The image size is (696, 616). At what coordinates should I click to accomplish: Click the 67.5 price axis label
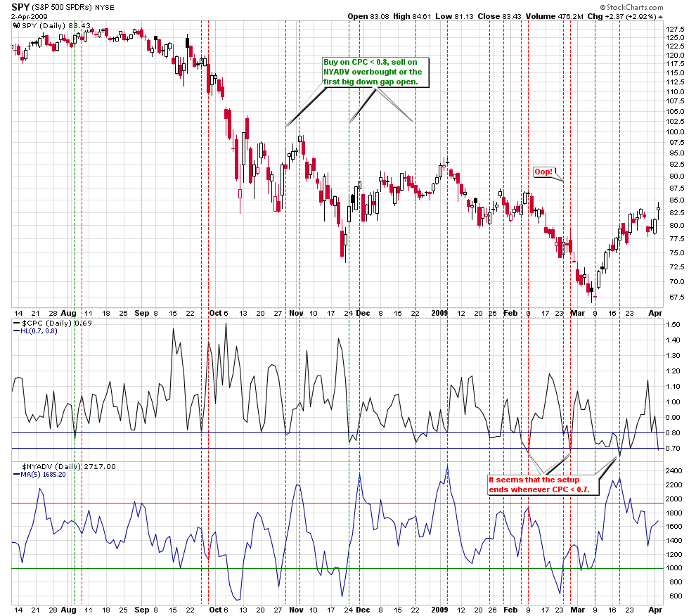(x=677, y=297)
